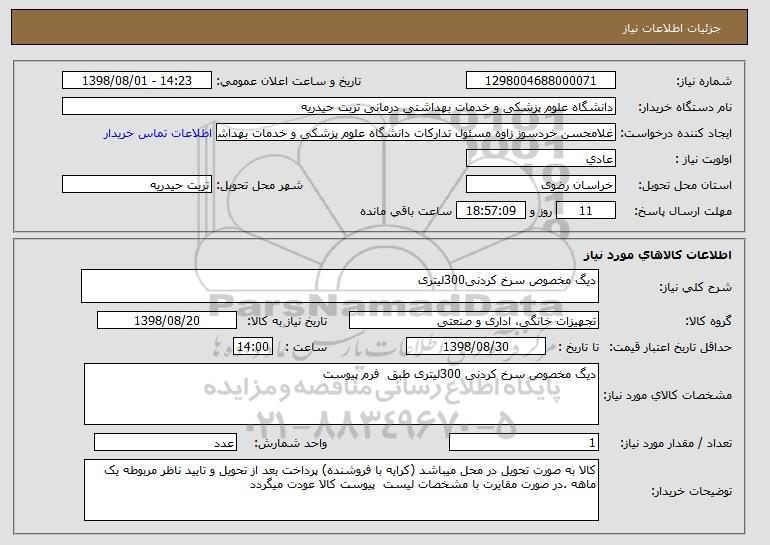Select the announcement date field 1398/08/01 - 14:23
This screenshot has height=545, width=770.
(137, 81)
